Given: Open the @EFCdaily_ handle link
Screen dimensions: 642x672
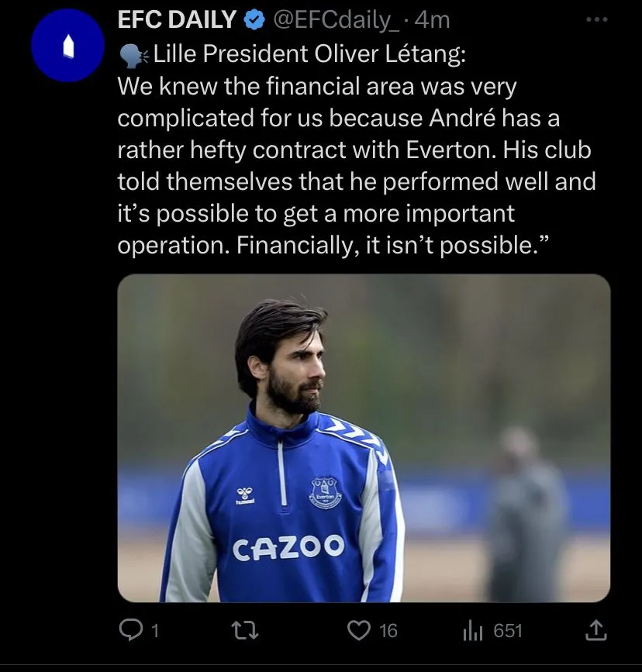Looking at the screenshot, I should [x=336, y=20].
